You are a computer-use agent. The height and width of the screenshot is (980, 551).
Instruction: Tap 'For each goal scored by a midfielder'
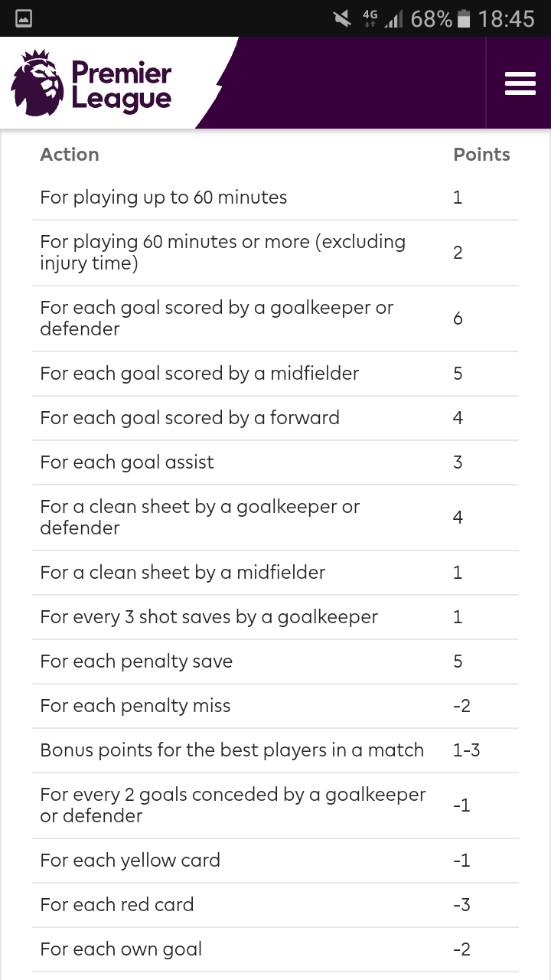[275, 374]
